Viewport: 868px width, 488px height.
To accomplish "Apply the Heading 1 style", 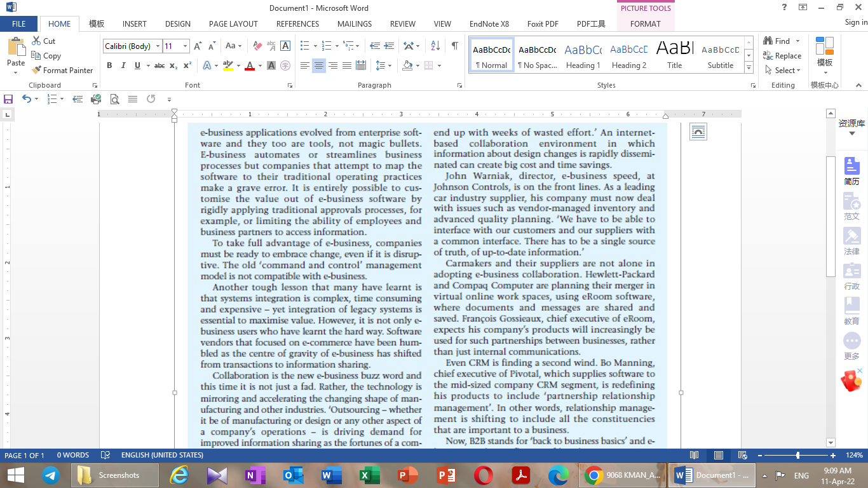I will click(x=583, y=53).
